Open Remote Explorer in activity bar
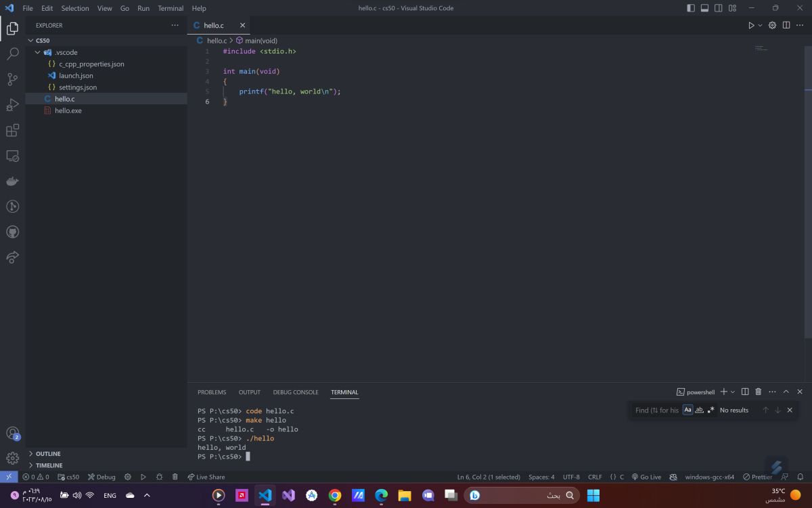The image size is (812, 508). point(12,156)
